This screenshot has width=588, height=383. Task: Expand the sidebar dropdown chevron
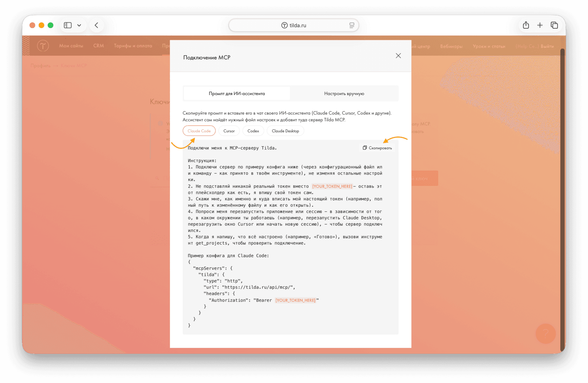[x=79, y=25]
